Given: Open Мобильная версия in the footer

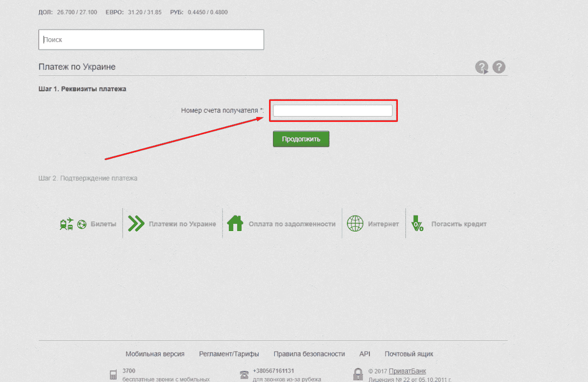Looking at the screenshot, I should pos(155,354).
